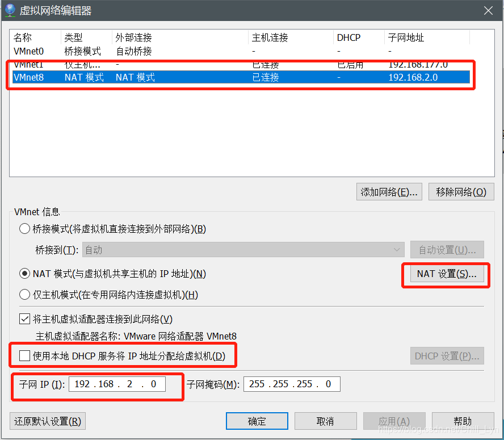
Task: Close the 虚拟网络编辑器 dialog
Action: [488, 11]
